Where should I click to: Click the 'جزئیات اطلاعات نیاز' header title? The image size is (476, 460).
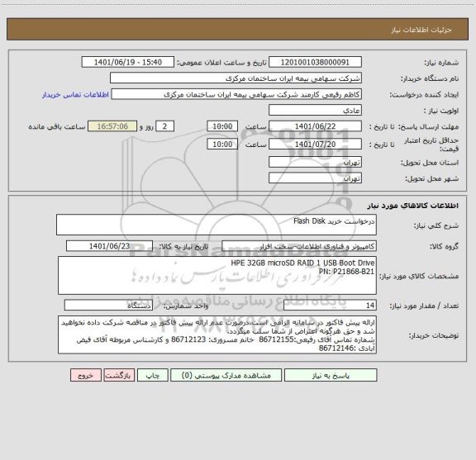[421, 30]
